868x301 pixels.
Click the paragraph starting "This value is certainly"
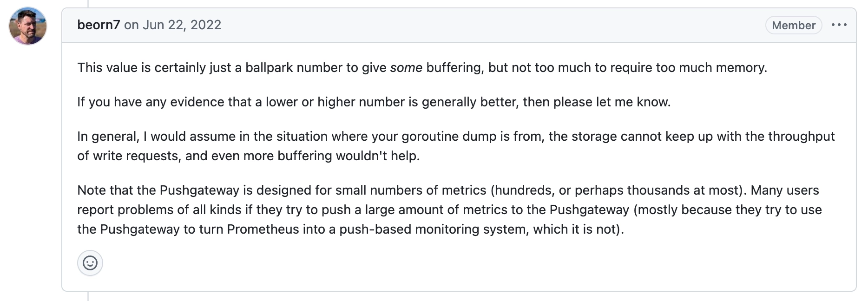point(422,67)
